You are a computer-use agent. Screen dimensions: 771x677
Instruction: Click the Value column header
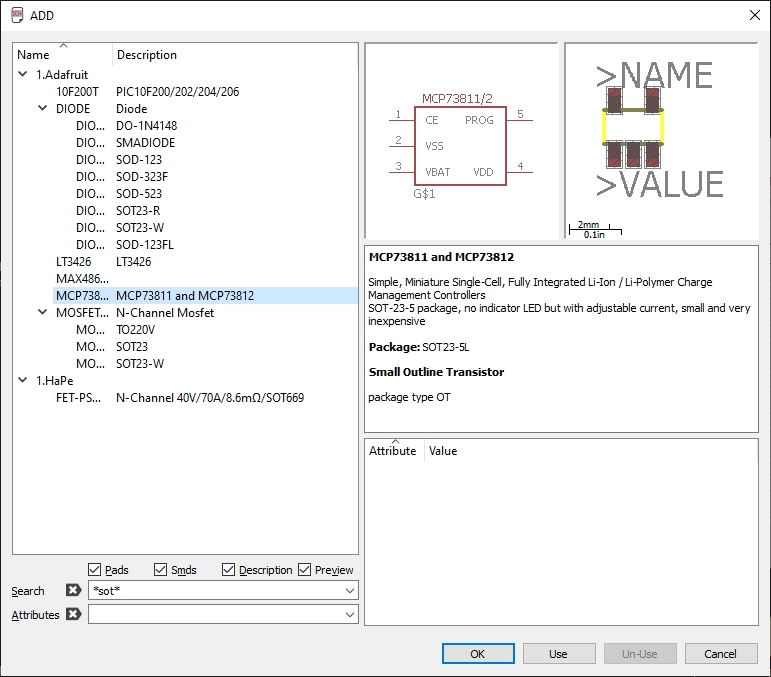coord(591,450)
